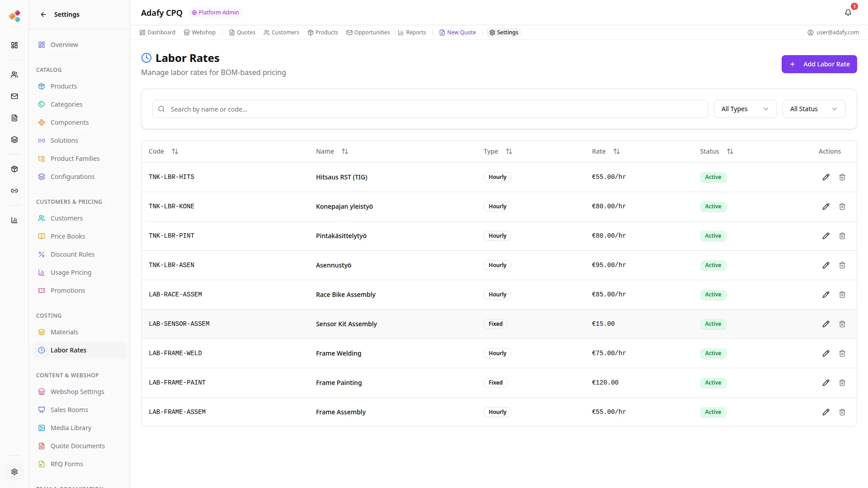This screenshot has height=488, width=868.
Task: Sort table by Code column
Action: point(175,151)
